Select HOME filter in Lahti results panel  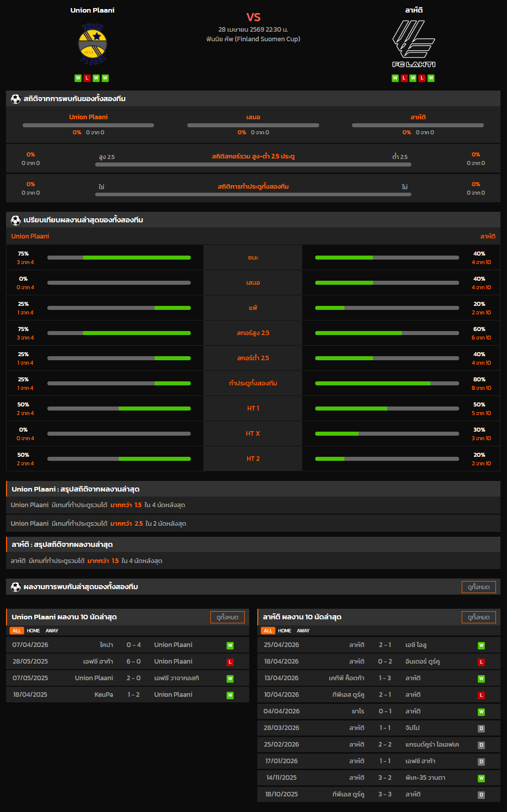point(284,631)
